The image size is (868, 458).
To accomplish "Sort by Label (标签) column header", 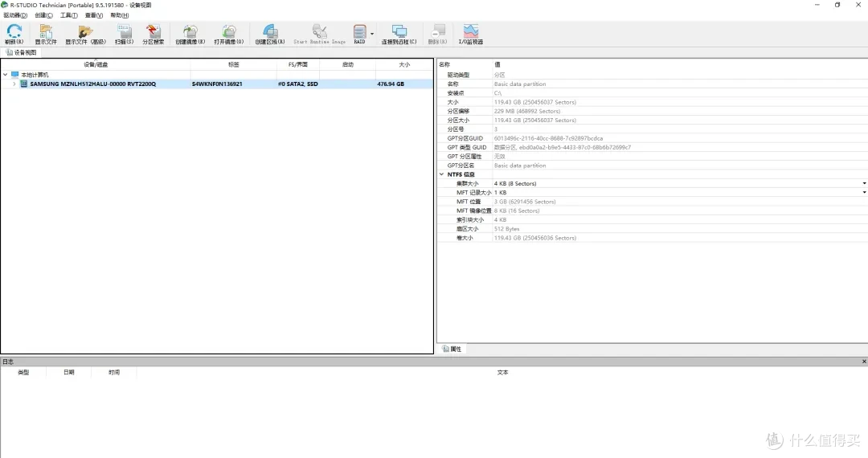I will point(234,65).
